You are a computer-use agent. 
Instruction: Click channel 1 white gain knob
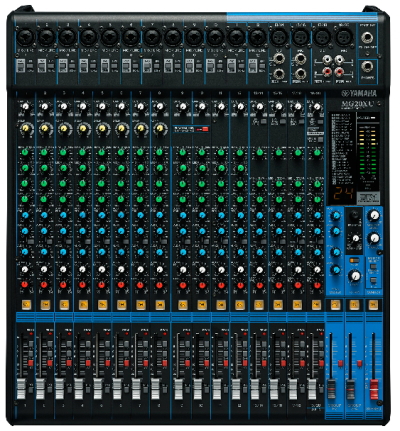(25, 107)
